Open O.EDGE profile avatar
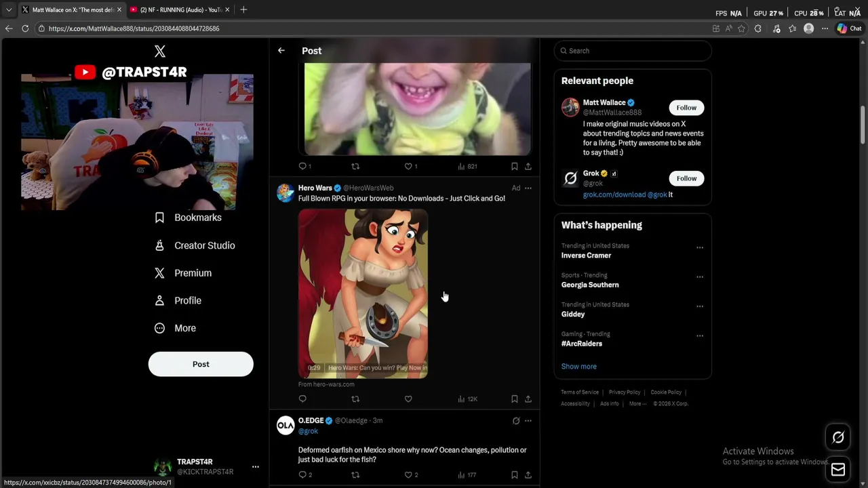Viewport: 868px width, 488px height. click(x=285, y=425)
